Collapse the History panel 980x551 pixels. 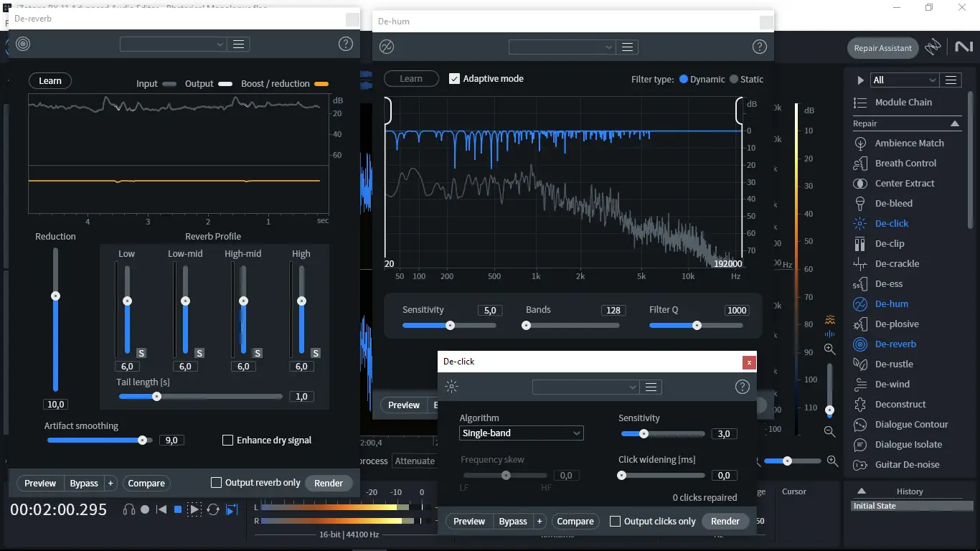(x=862, y=491)
